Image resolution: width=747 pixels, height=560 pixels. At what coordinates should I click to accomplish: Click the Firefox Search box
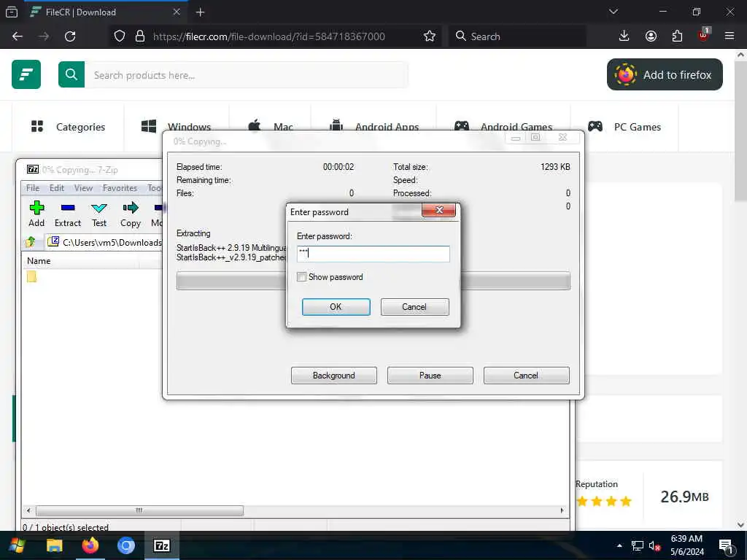coord(518,36)
